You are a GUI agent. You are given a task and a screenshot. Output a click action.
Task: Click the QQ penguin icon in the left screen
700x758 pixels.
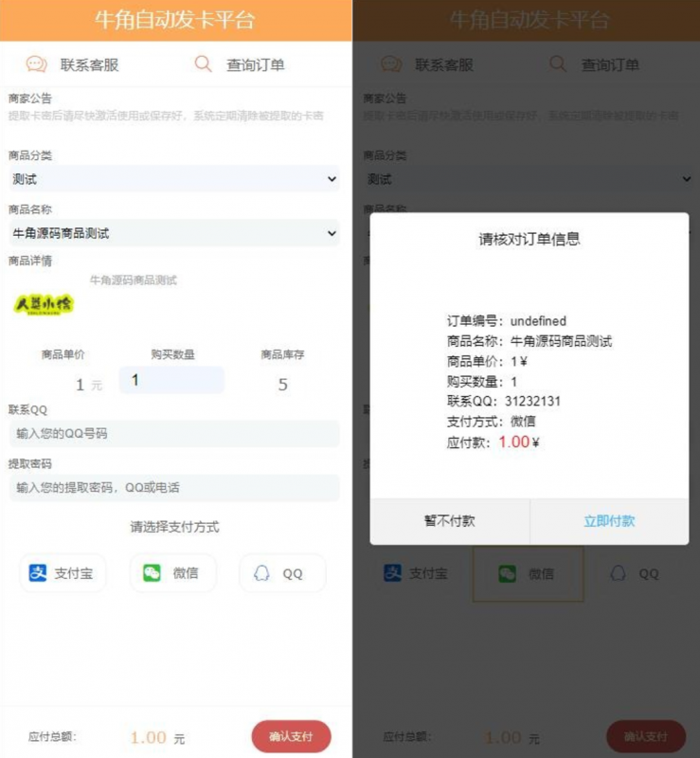coord(261,573)
